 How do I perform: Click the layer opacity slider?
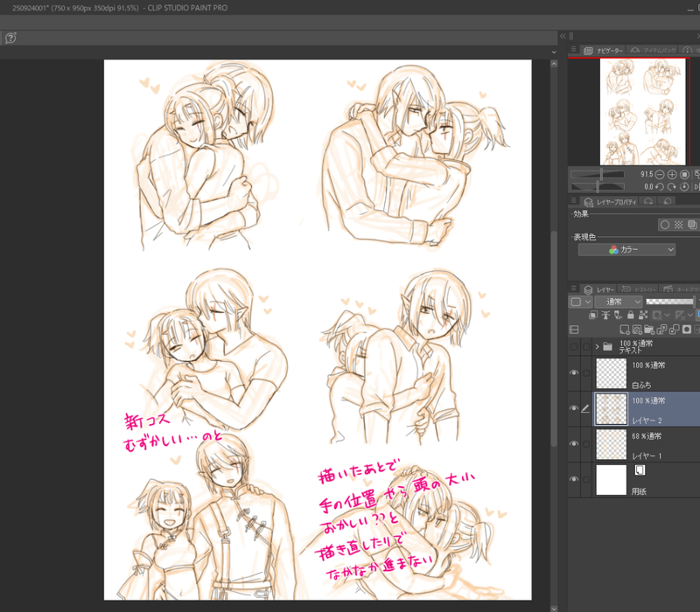[670, 302]
